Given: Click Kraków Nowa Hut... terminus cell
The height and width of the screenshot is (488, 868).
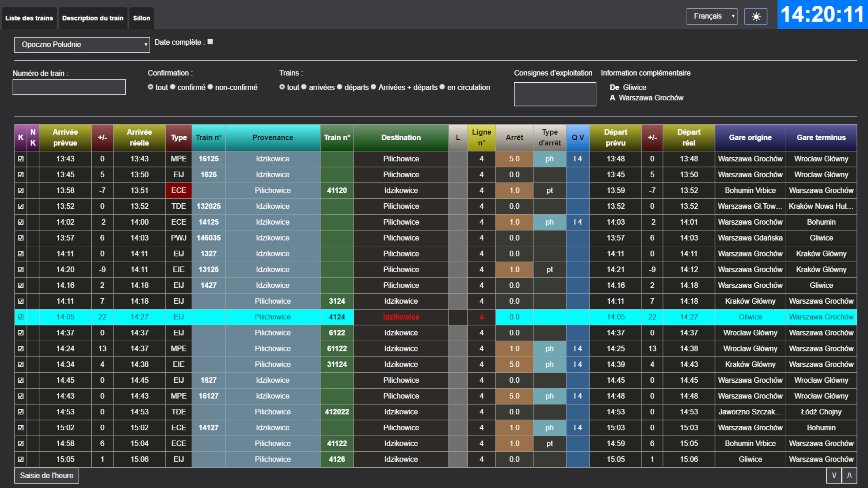Looking at the screenshot, I should click(821, 206).
